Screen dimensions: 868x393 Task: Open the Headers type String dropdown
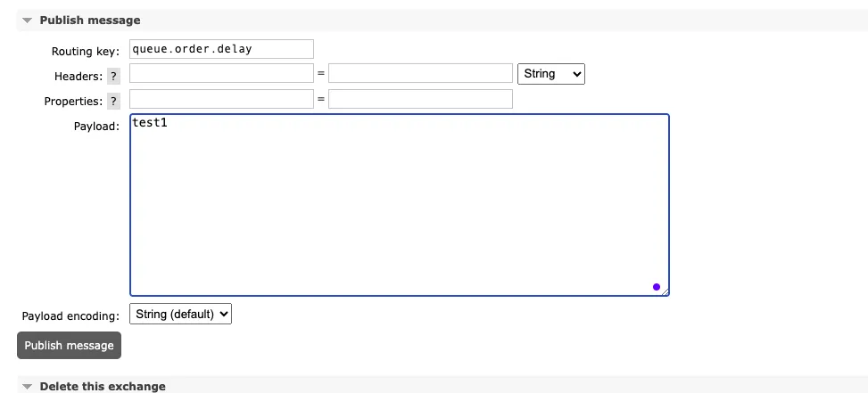550,74
